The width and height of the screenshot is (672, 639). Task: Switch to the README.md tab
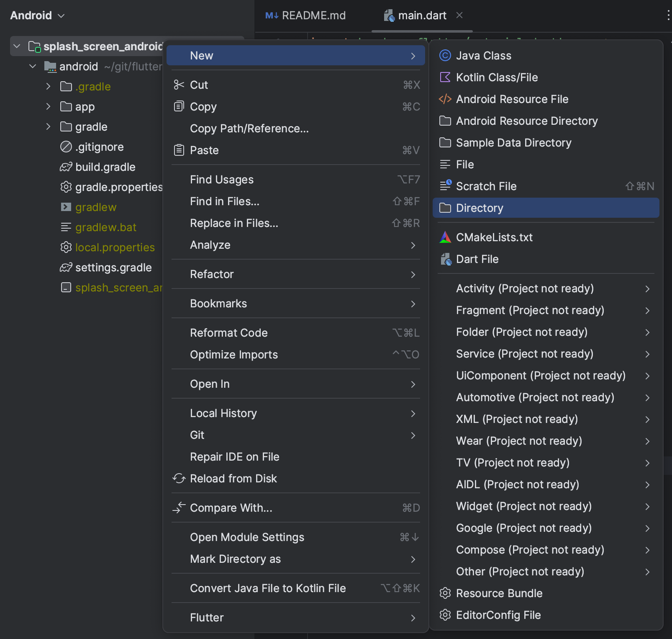click(305, 15)
